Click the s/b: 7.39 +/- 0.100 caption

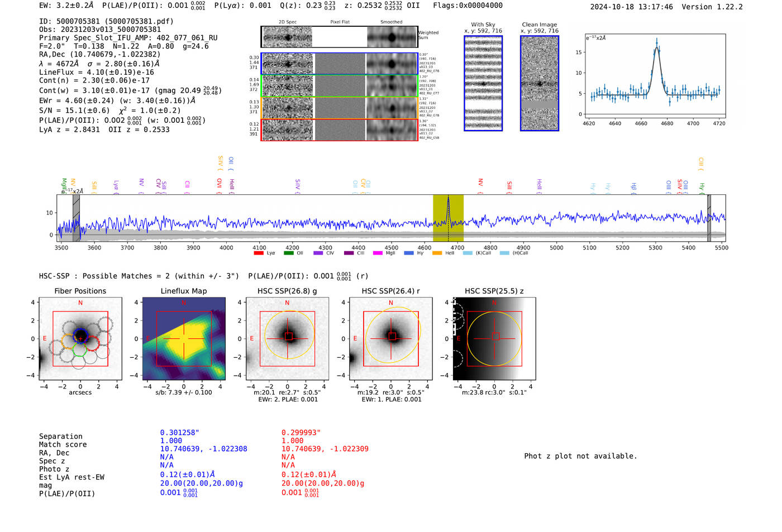(x=184, y=392)
